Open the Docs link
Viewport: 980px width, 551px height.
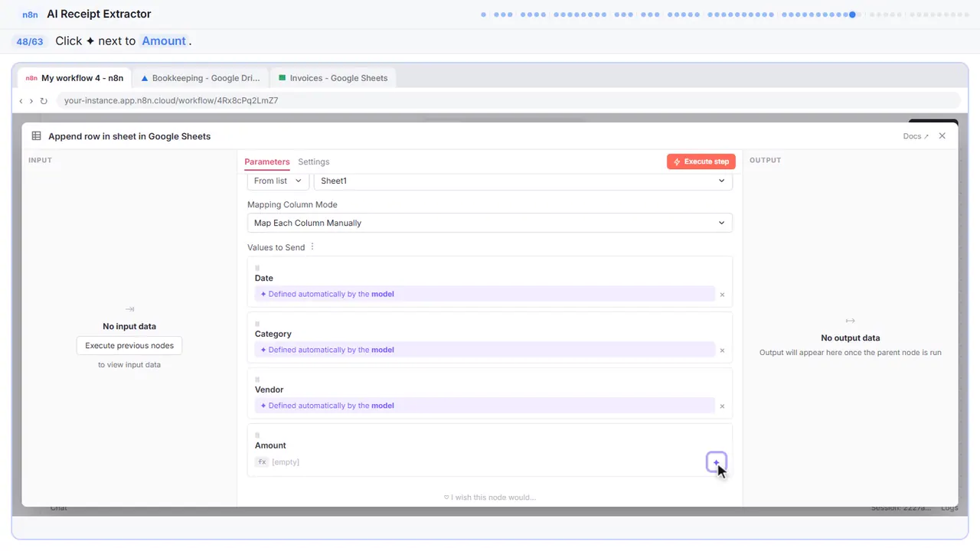[x=916, y=136]
